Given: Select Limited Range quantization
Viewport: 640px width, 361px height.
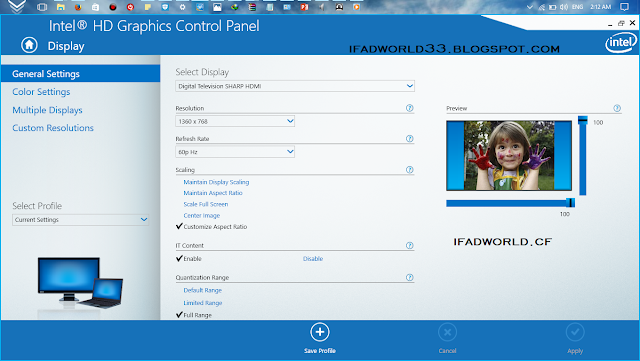Looking at the screenshot, I should click(202, 303).
